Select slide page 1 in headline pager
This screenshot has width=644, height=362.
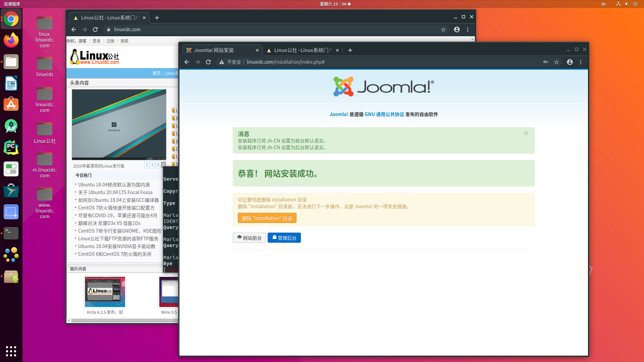click(x=147, y=165)
